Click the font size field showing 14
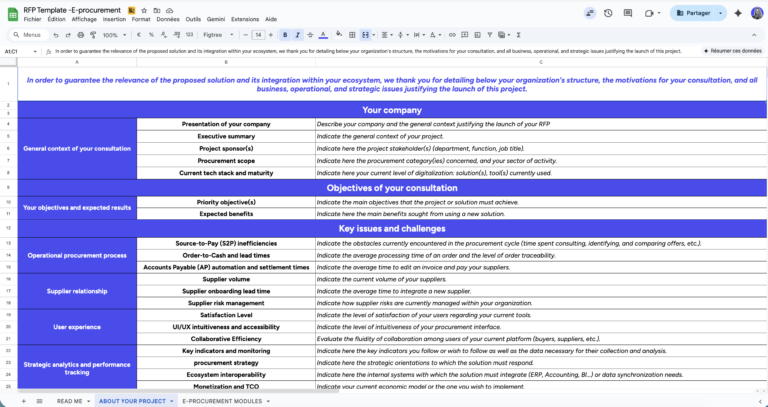 point(257,34)
